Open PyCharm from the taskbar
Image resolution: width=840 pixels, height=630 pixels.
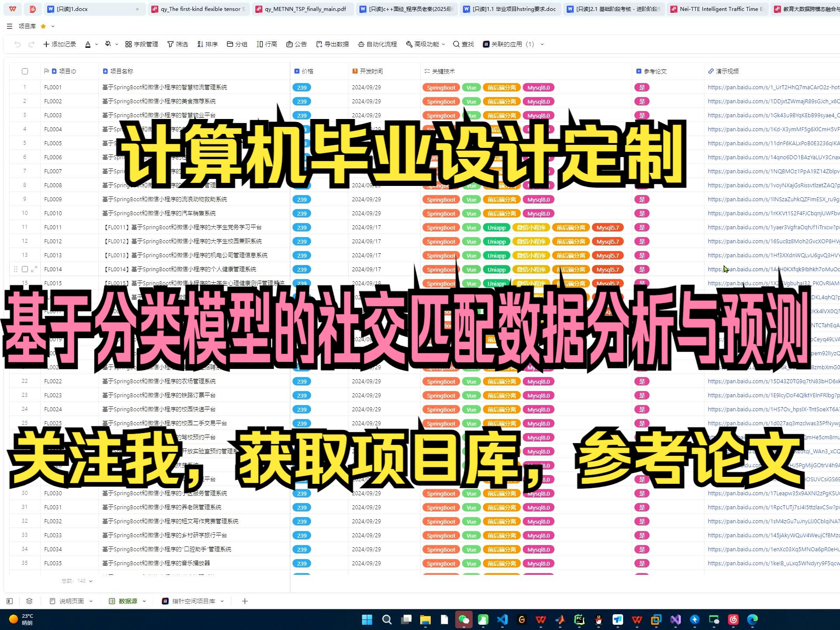(579, 619)
